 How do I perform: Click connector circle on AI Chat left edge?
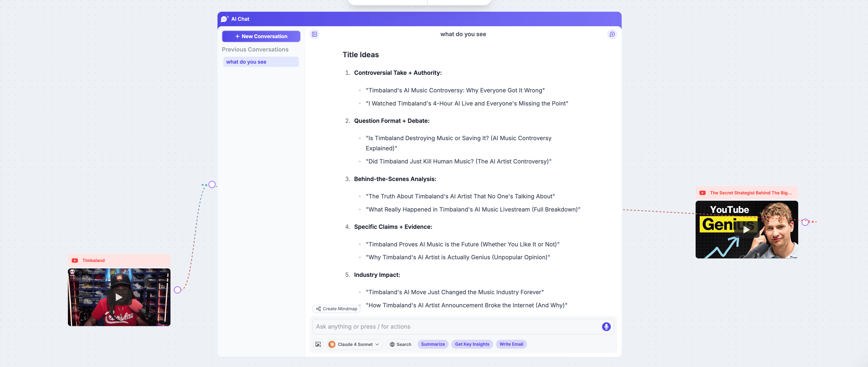click(212, 185)
